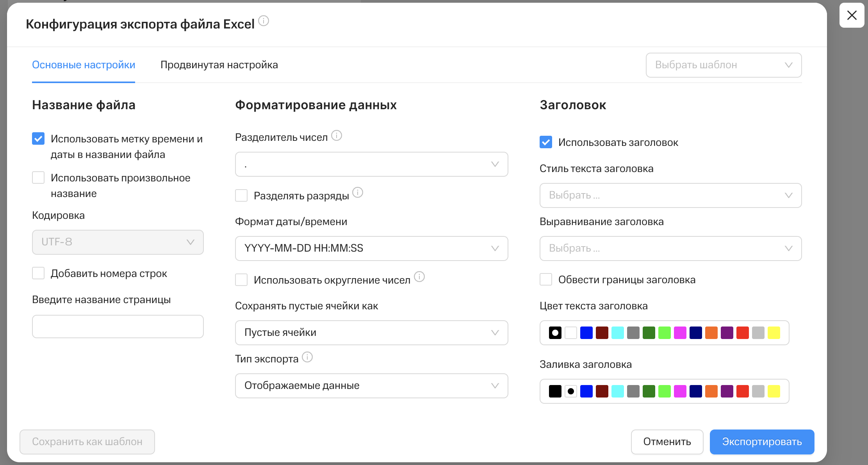Click info icon next to Excel export title
The width and height of the screenshot is (868, 465).
click(x=264, y=21)
